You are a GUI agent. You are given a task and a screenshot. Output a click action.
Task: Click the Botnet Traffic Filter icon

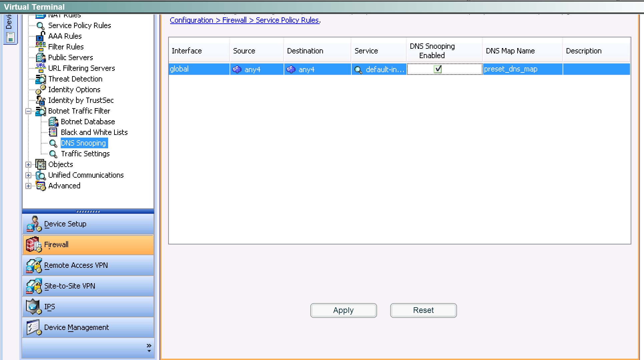click(41, 111)
